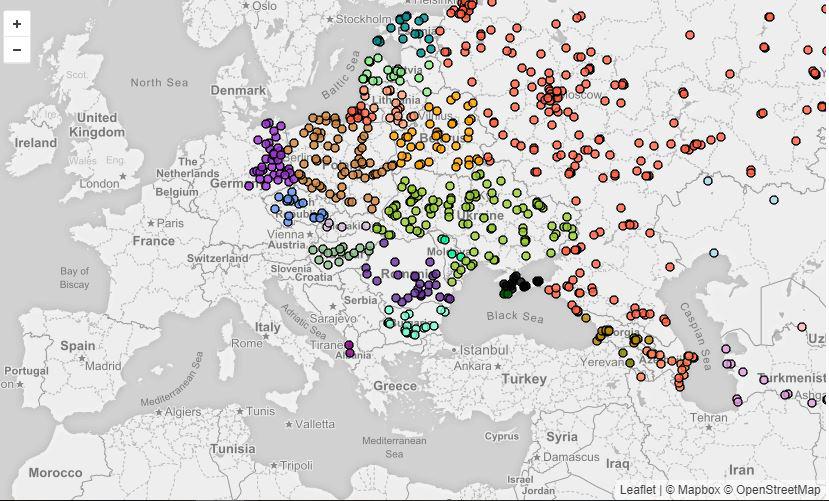The image size is (829, 501).
Task: Click the London city label
Action: [99, 184]
